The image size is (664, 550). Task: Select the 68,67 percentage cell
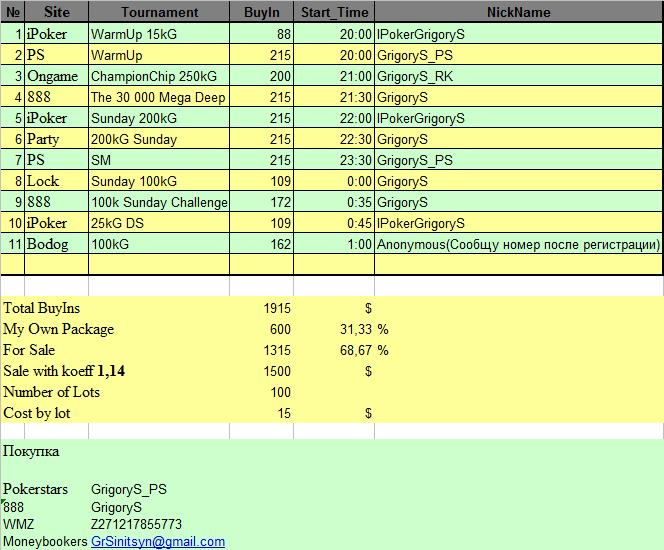coord(356,350)
